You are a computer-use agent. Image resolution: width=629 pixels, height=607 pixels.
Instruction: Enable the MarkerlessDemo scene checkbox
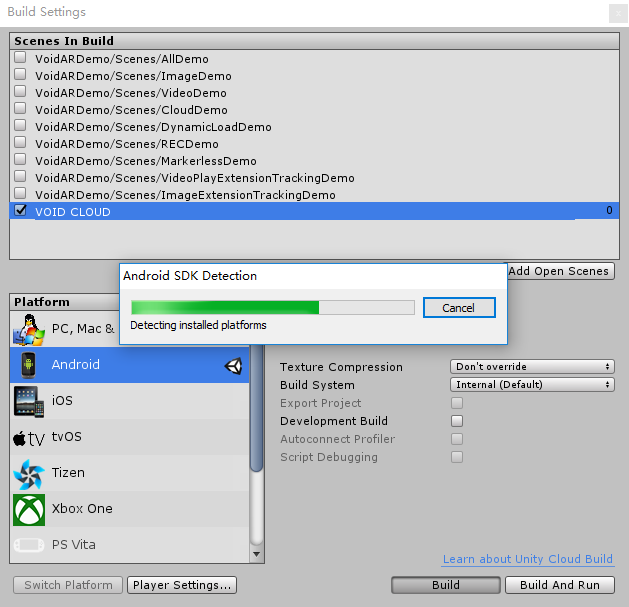[x=20, y=159]
